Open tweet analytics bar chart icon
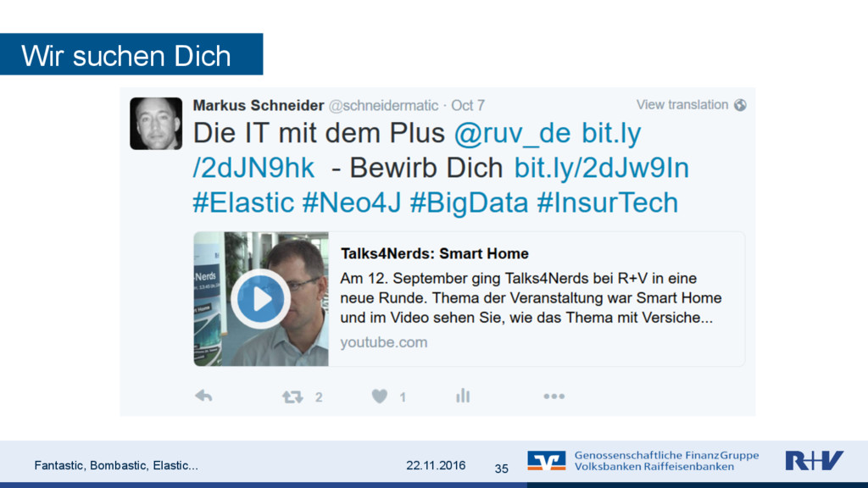The width and height of the screenshot is (868, 488). pyautogui.click(x=463, y=396)
